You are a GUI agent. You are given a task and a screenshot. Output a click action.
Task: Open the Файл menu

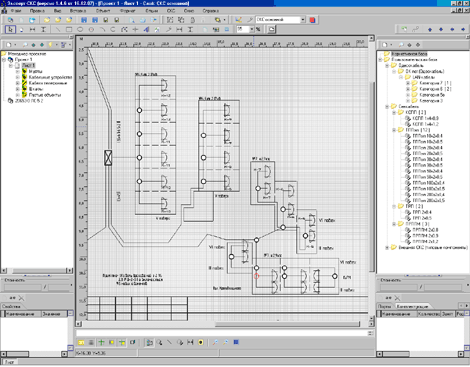[16, 11]
